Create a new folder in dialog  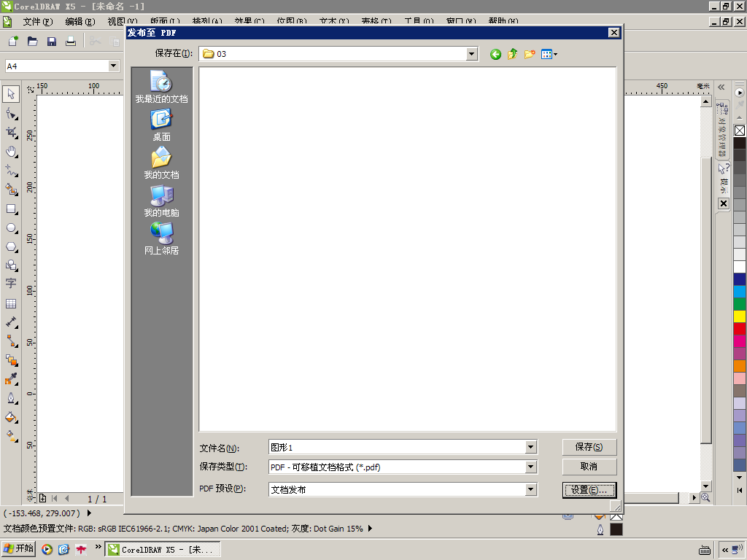pos(530,54)
